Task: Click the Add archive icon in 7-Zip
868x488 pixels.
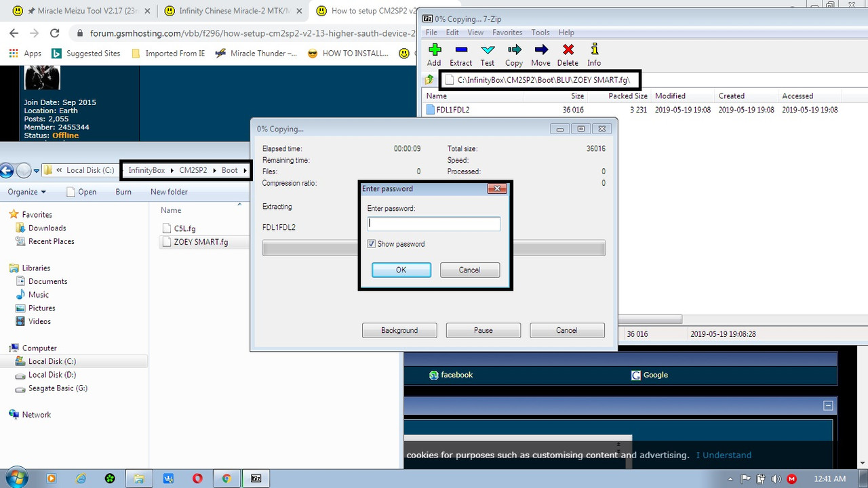Action: (434, 54)
